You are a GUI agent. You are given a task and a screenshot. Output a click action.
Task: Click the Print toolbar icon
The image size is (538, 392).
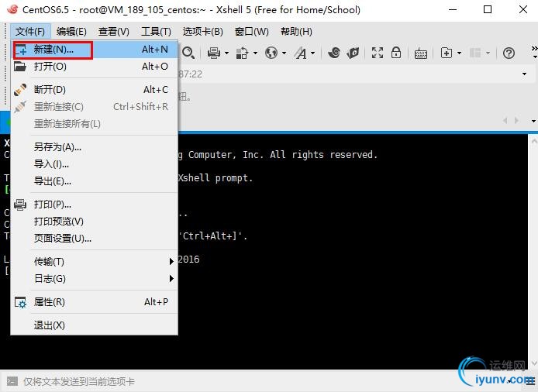coord(214,53)
